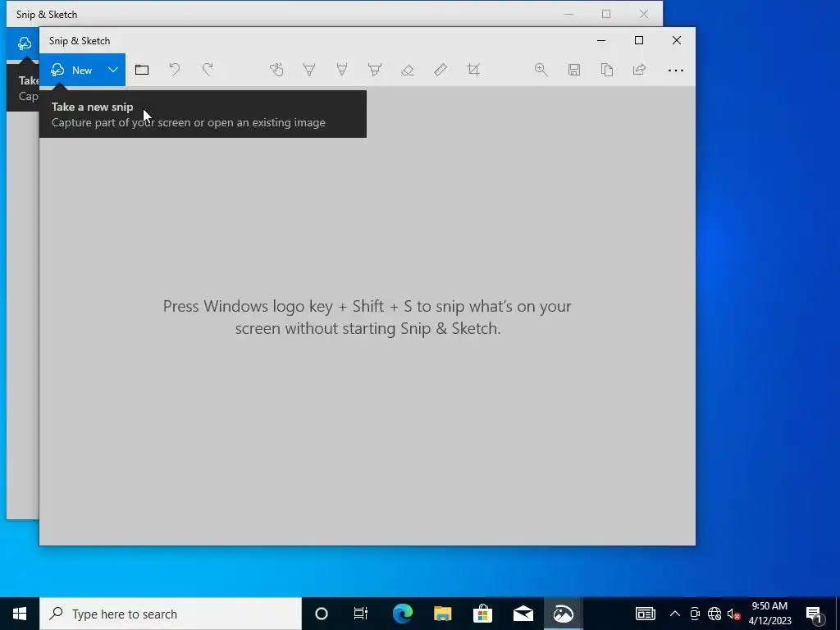Image resolution: width=840 pixels, height=630 pixels.
Task: Toggle the Touch Writing tool
Action: coord(276,70)
